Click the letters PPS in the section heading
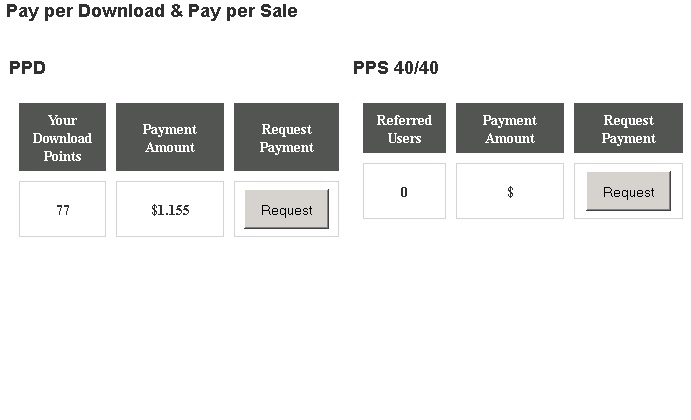691x420 pixels. [x=370, y=68]
